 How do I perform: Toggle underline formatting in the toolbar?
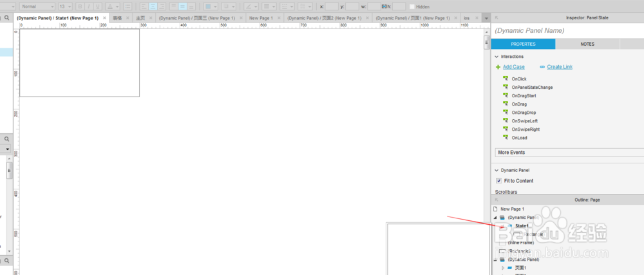[98, 6]
